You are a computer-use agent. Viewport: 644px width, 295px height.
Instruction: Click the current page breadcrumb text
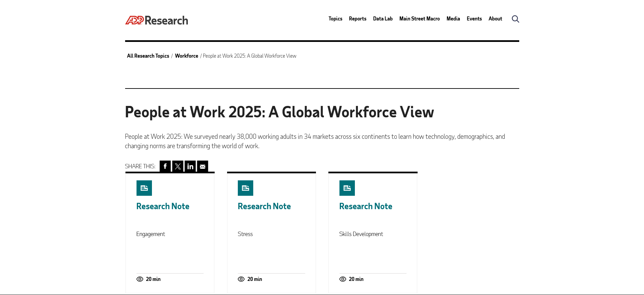click(x=250, y=56)
